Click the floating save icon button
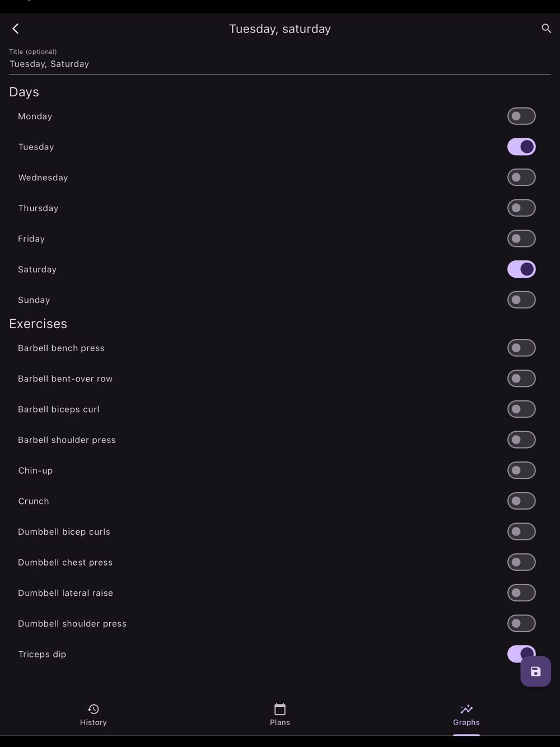Image resolution: width=560 pixels, height=747 pixels. (535, 671)
